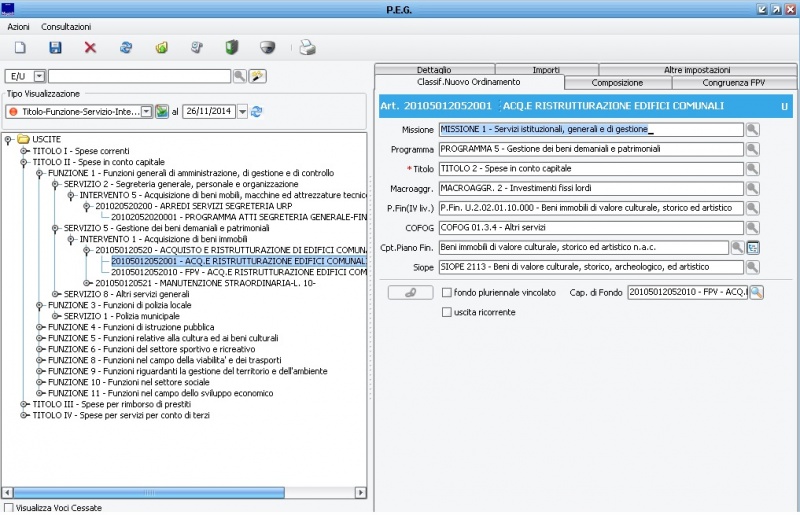The width and height of the screenshot is (800, 515).
Task: Toggle Visualizza Voci Cessate checkbox
Action: (x=9, y=508)
